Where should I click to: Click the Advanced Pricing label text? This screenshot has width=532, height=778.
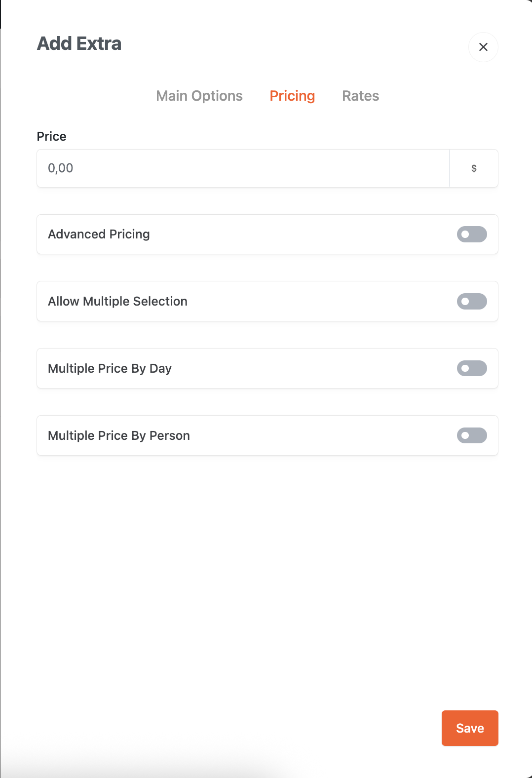tap(99, 234)
